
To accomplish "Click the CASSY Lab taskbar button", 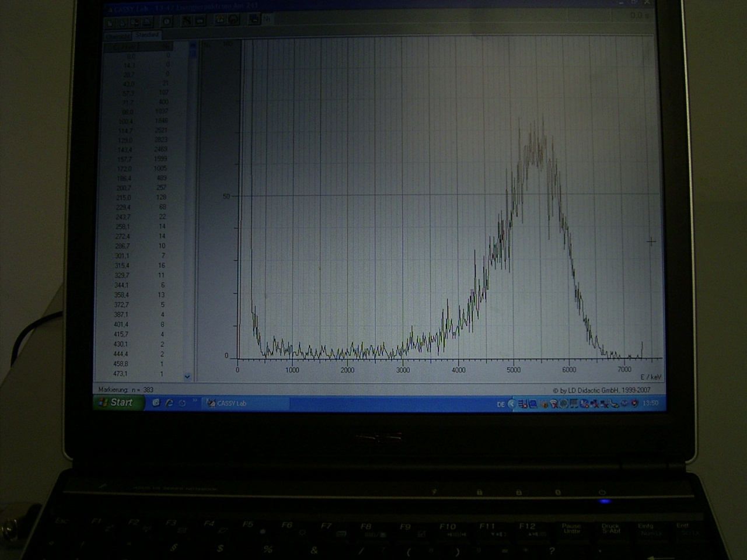I will click(x=245, y=403).
